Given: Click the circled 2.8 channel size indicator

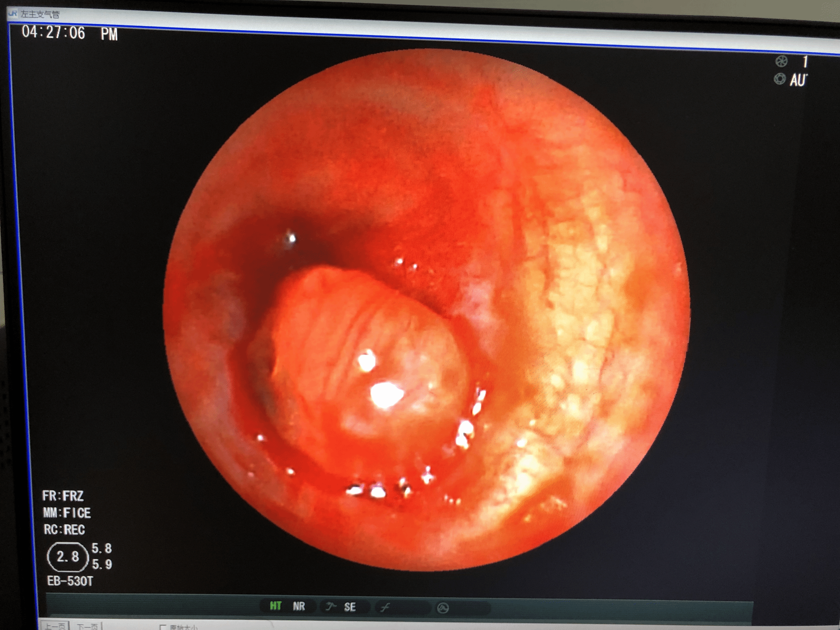Looking at the screenshot, I should coord(68,557).
